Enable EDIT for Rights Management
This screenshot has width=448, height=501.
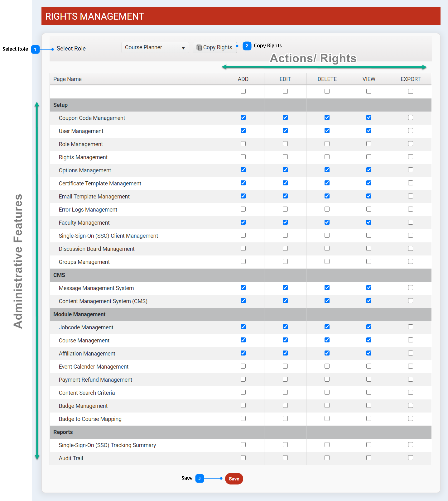coord(285,157)
